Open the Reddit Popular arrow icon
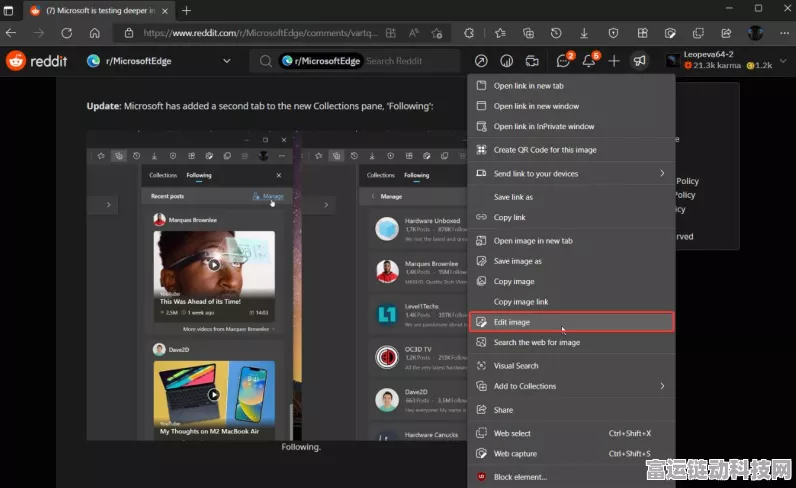Image resolution: width=796 pixels, height=488 pixels. coord(481,61)
